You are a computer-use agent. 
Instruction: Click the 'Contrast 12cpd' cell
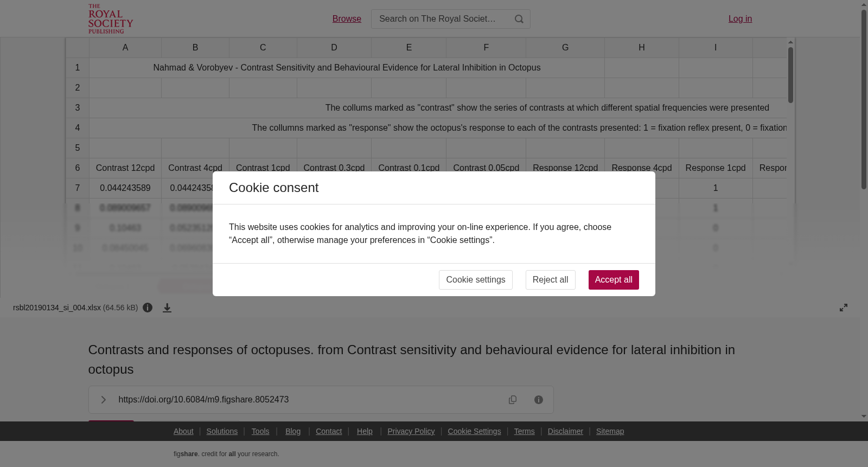(x=125, y=168)
